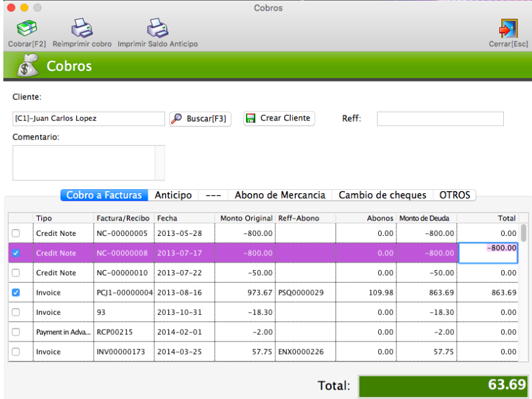The height and width of the screenshot is (399, 532).
Task: Click cell NC-00000008 in highlighted row
Action: 124,253
